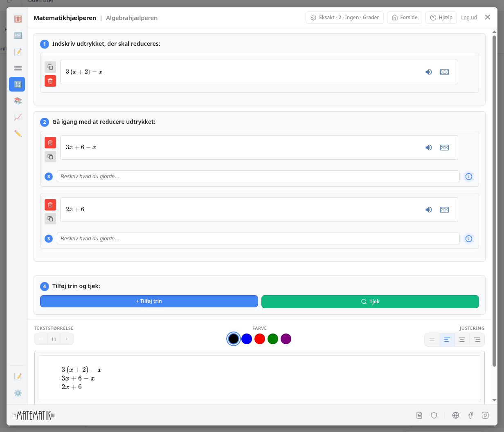Select the pencil icon in the sidebar

[x=18, y=133]
